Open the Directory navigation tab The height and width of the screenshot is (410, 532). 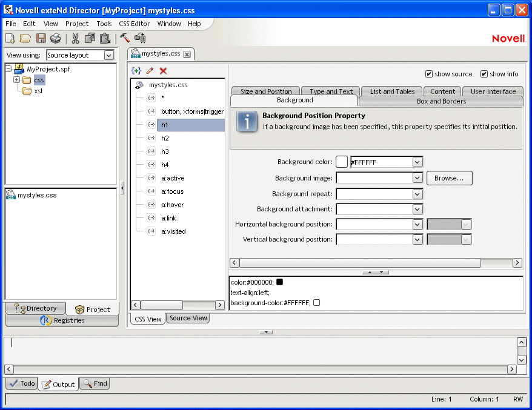[36, 308]
